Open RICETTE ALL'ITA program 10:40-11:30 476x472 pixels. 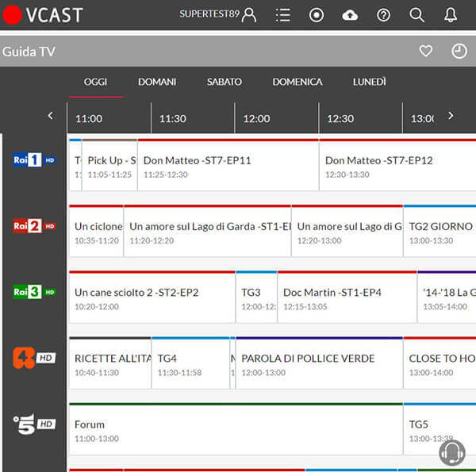(110, 363)
